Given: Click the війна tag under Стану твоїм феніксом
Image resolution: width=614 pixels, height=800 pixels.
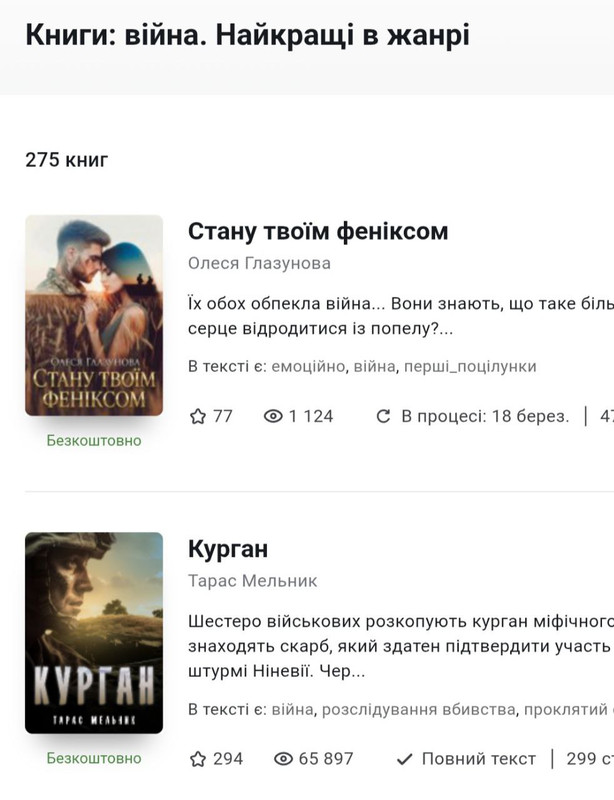Looking at the screenshot, I should pyautogui.click(x=374, y=366).
